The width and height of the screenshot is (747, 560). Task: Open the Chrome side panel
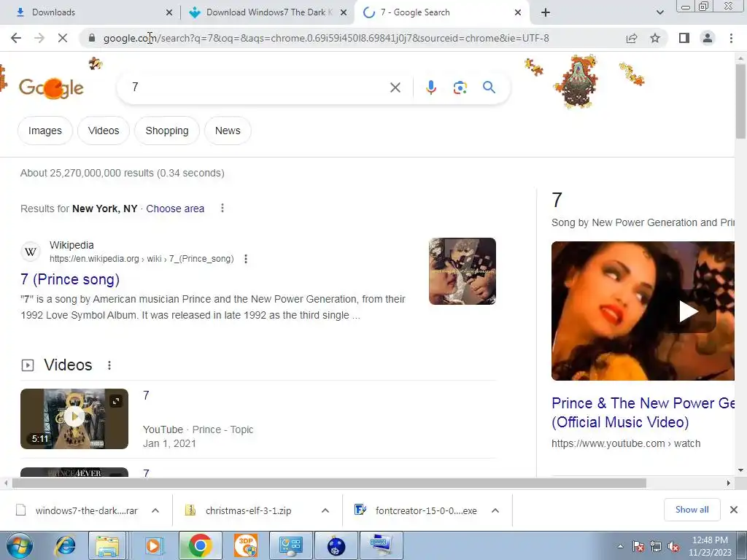click(x=684, y=38)
